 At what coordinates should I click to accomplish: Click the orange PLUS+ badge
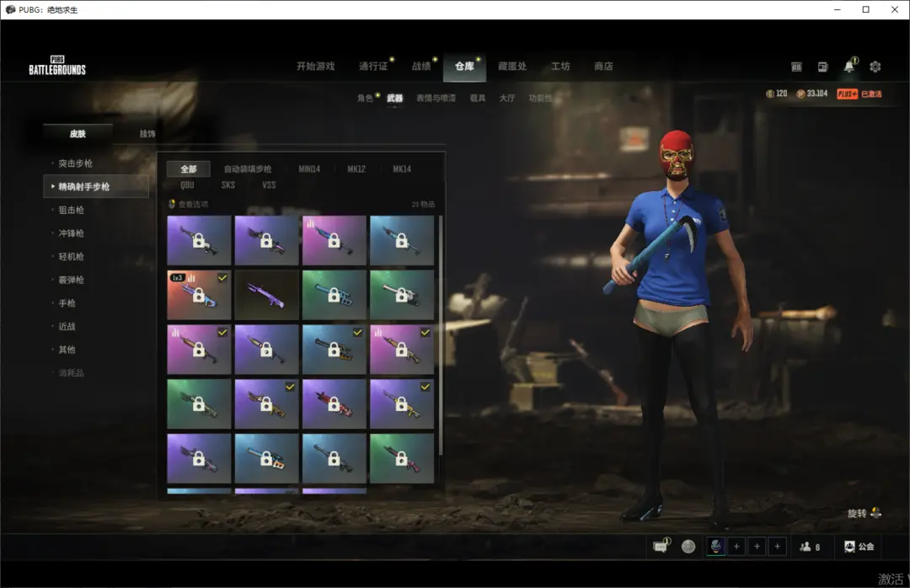[x=847, y=94]
